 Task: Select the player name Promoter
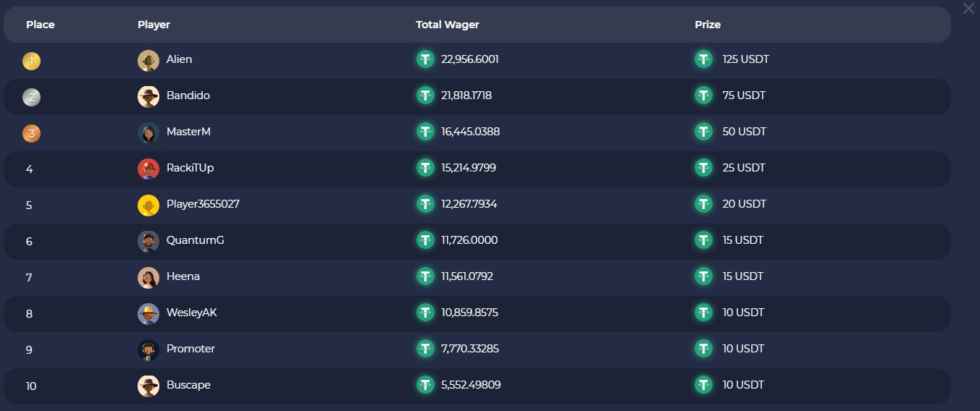click(190, 349)
